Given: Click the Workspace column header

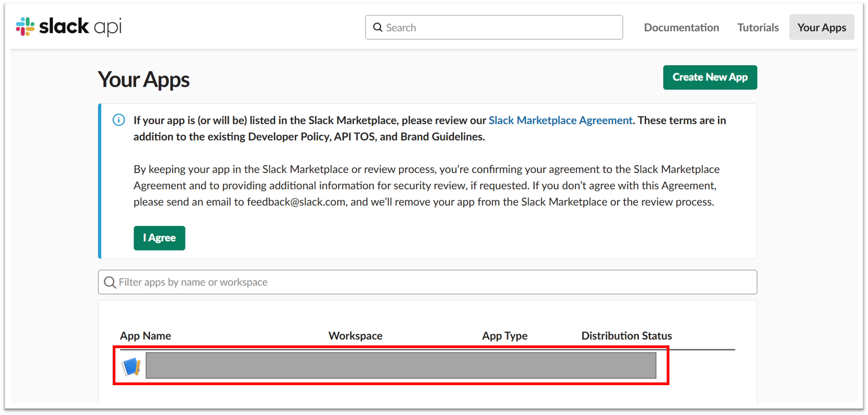Looking at the screenshot, I should click(355, 336).
